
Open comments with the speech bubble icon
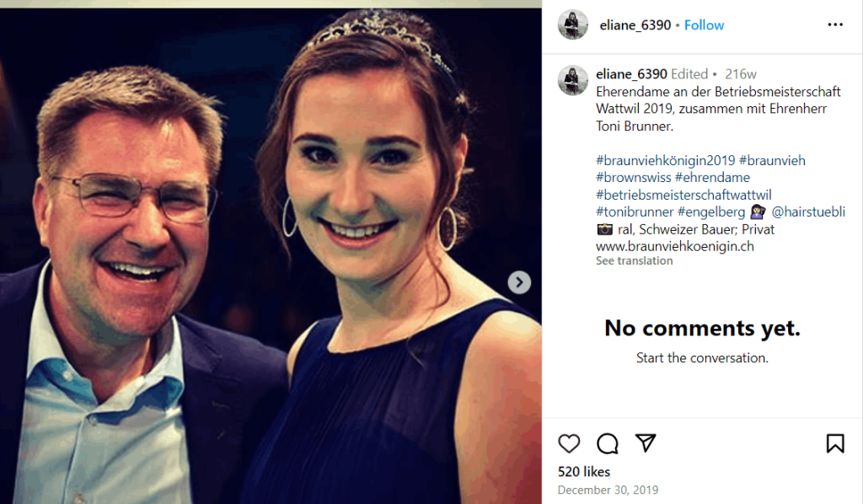(x=607, y=443)
